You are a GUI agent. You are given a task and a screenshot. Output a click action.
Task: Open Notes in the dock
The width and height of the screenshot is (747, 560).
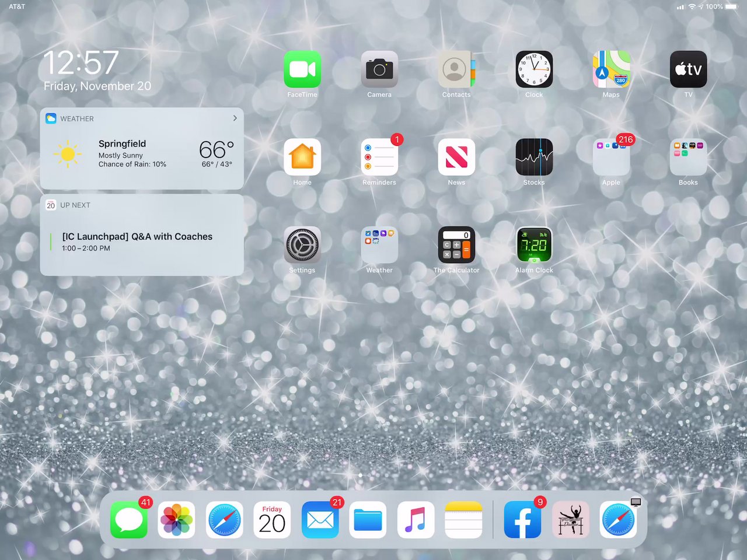(463, 520)
